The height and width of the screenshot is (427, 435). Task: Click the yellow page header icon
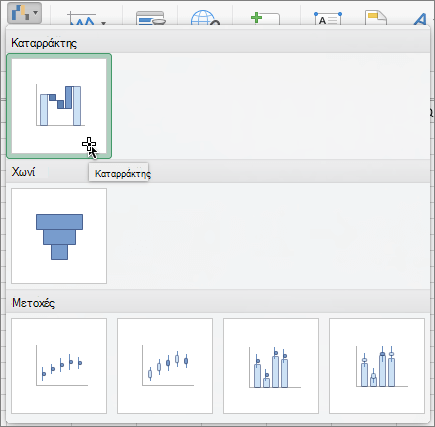click(376, 18)
